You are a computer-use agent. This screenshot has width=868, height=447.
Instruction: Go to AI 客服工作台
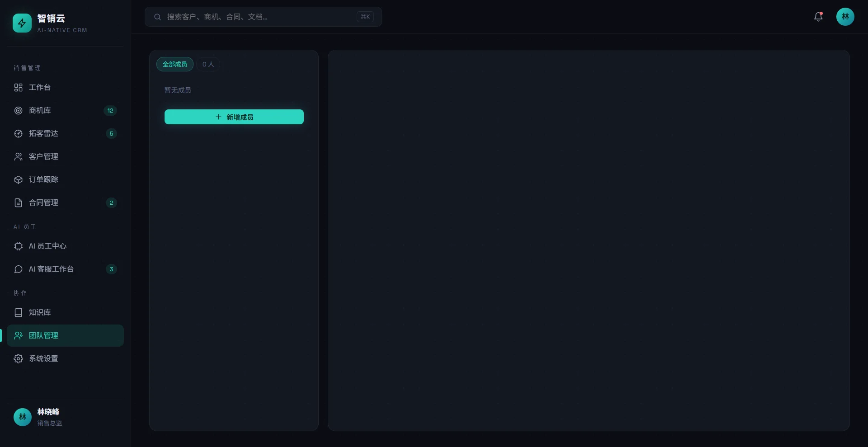(x=65, y=269)
